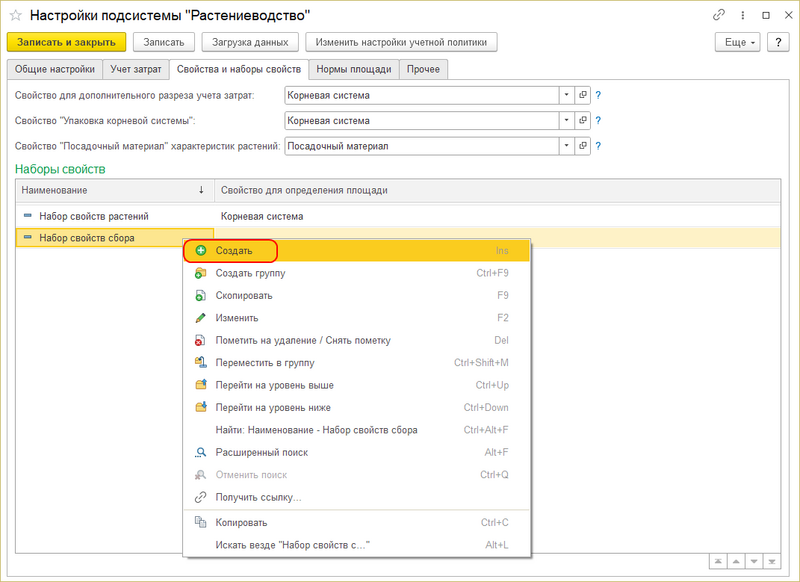This screenshot has height=582, width=800.
Task: Choose Создать группу in the context menu
Action: point(357,273)
